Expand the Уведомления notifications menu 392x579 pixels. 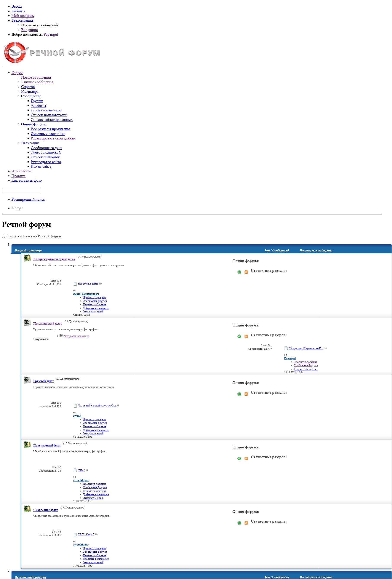click(x=22, y=20)
